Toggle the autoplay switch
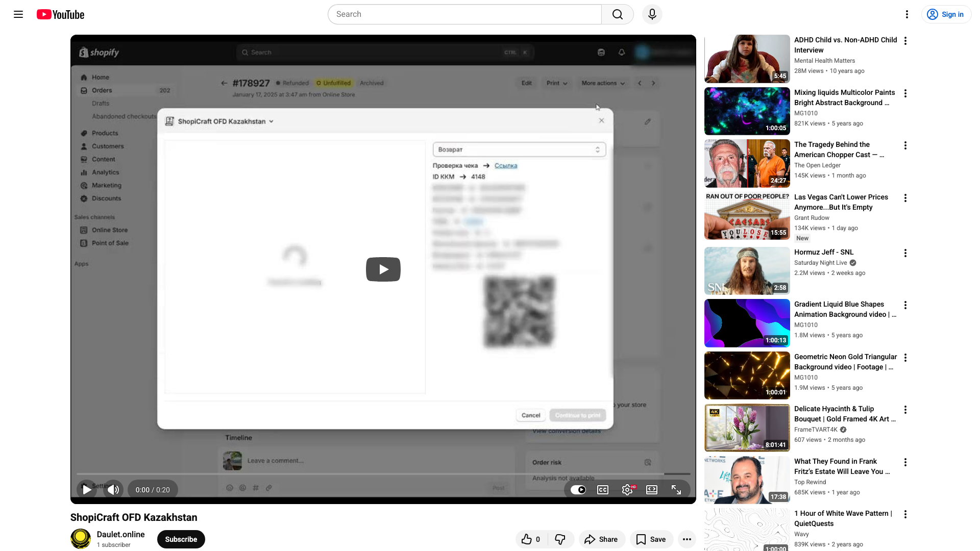This screenshot has height=551, width=980. [x=578, y=490]
